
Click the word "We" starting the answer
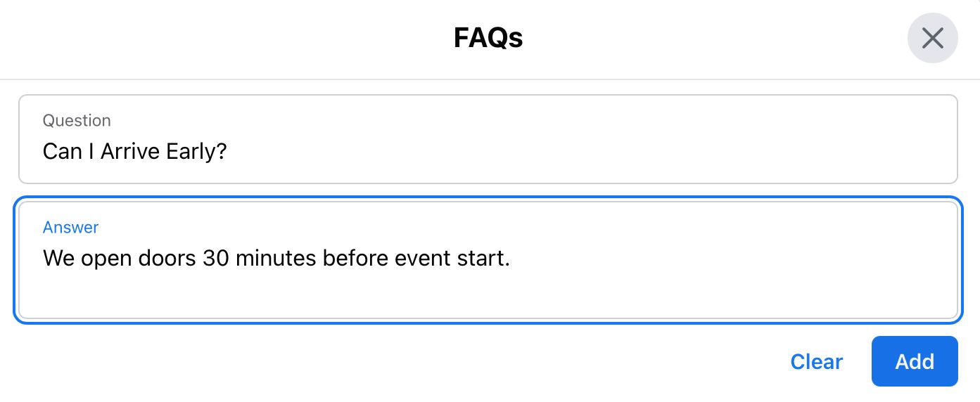point(58,259)
